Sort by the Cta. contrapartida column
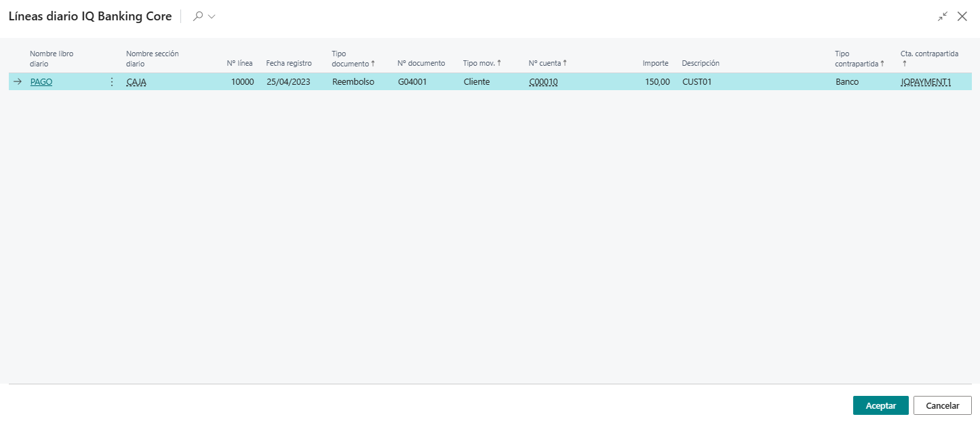This screenshot has height=423, width=980. coord(929,59)
